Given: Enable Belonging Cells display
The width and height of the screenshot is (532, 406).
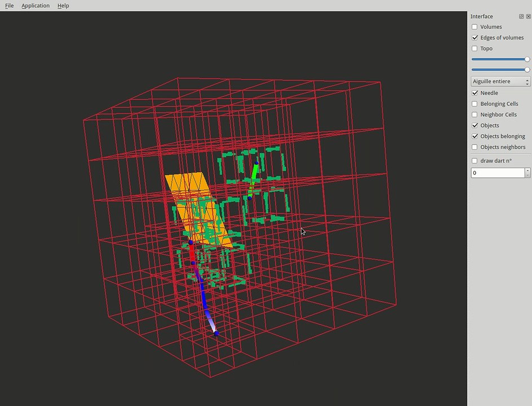Looking at the screenshot, I should coord(475,104).
